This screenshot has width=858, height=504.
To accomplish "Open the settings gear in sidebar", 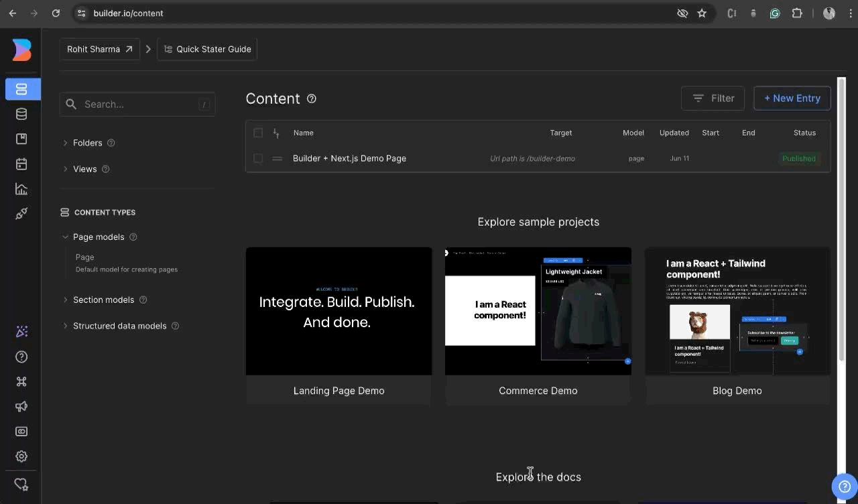I will pyautogui.click(x=21, y=456).
